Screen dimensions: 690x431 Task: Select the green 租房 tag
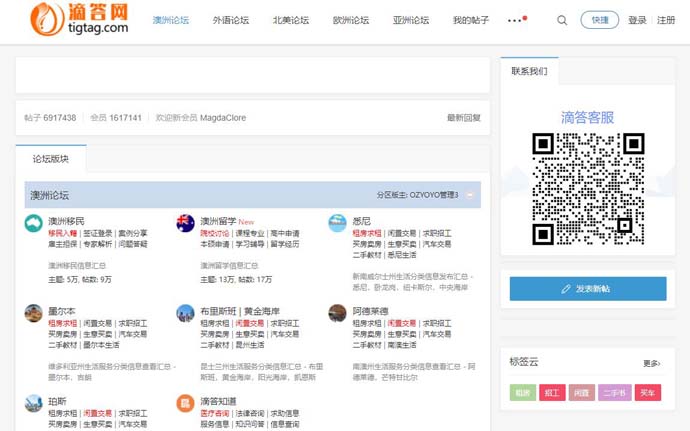[523, 393]
